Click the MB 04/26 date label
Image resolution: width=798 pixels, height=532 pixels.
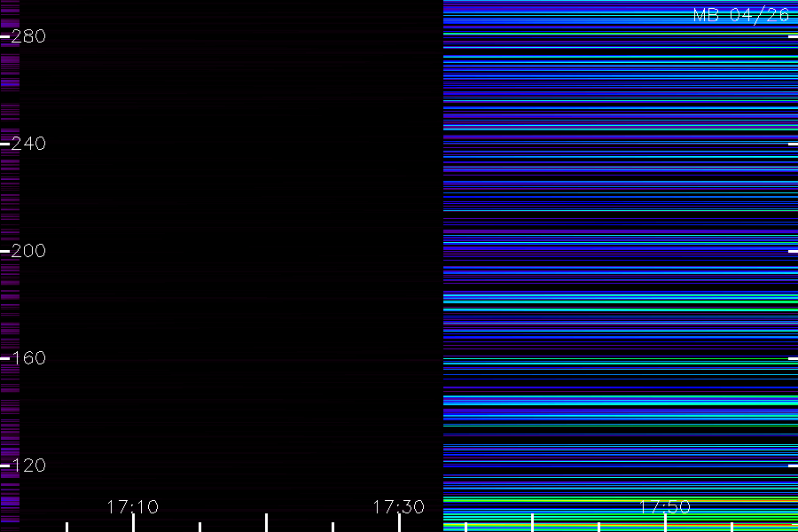click(x=741, y=15)
